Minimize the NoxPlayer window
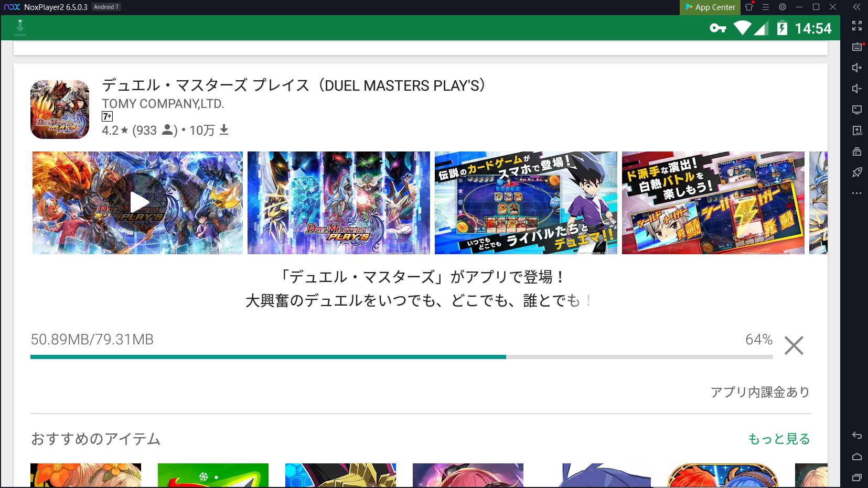The width and height of the screenshot is (868, 488). (x=799, y=7)
